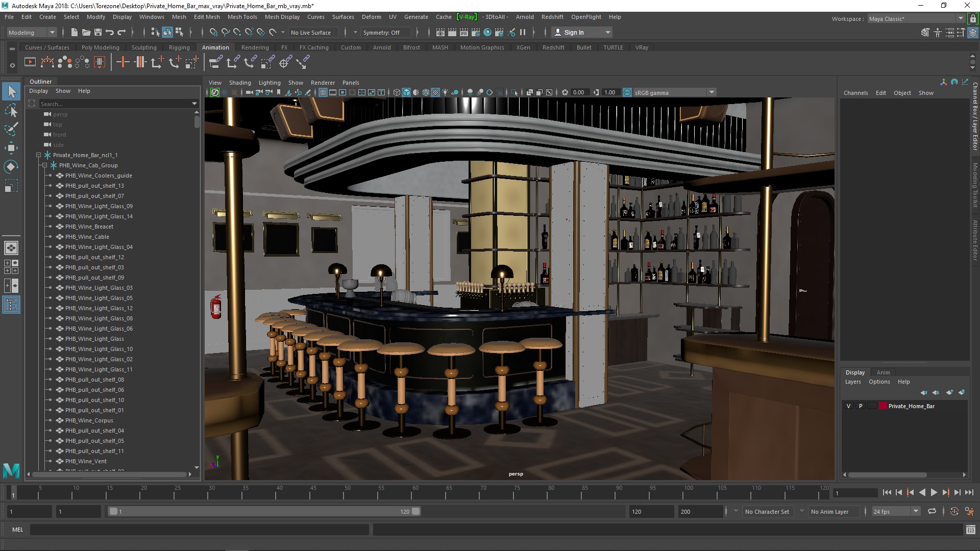Image resolution: width=980 pixels, height=551 pixels.
Task: Select the Move tool in toolbox
Action: click(x=11, y=148)
